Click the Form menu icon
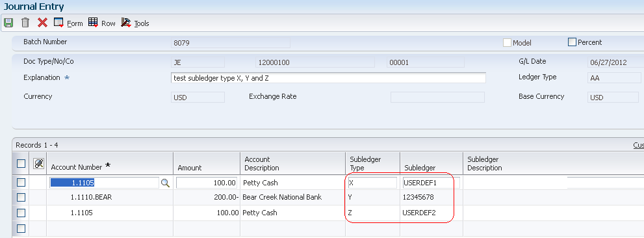 click(58, 23)
